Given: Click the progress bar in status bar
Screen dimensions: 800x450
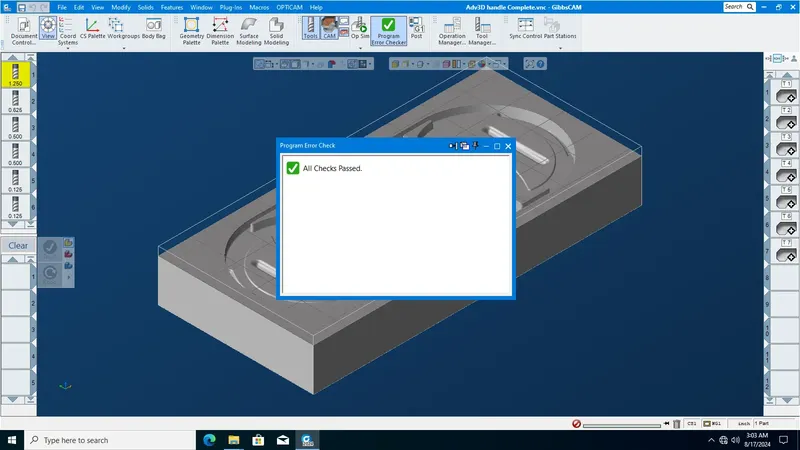Looking at the screenshot, I should (621, 425).
